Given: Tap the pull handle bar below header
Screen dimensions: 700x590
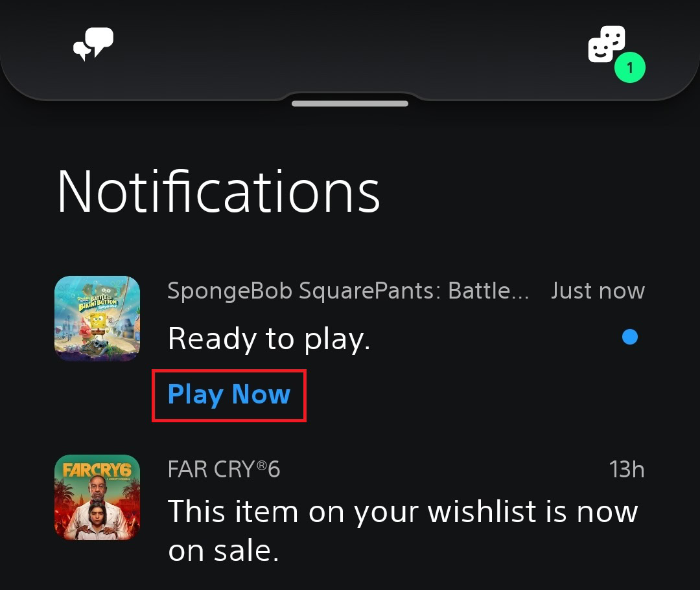Looking at the screenshot, I should tap(350, 104).
